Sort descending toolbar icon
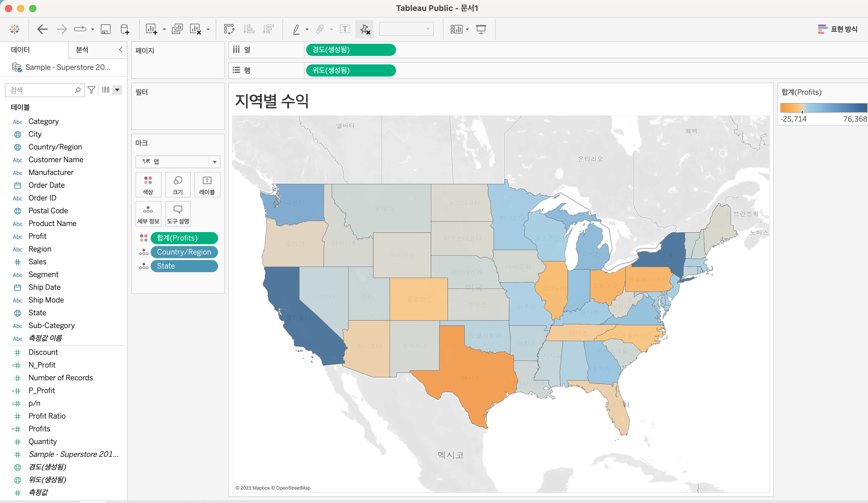The image size is (868, 503). pos(268,29)
